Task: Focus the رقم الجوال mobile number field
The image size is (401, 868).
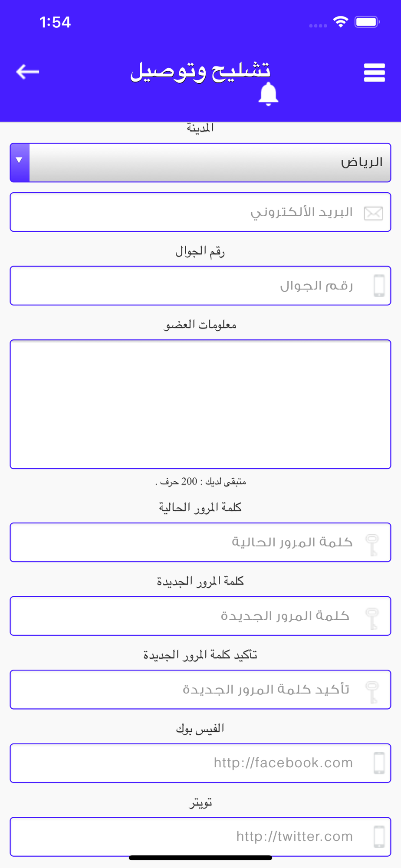Action: coord(200,286)
